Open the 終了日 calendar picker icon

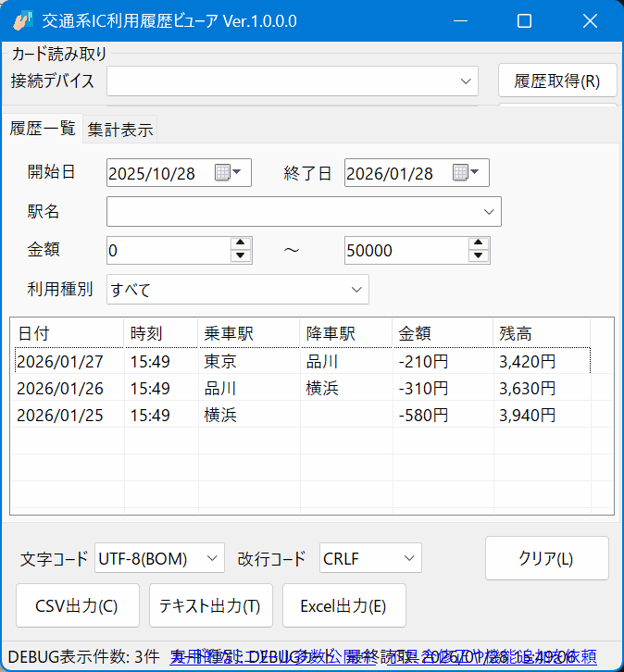pos(466,173)
